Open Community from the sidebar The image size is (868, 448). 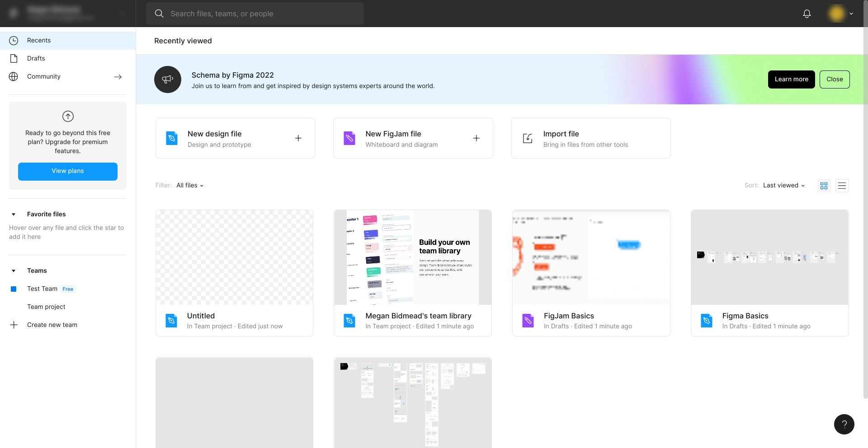(x=68, y=76)
